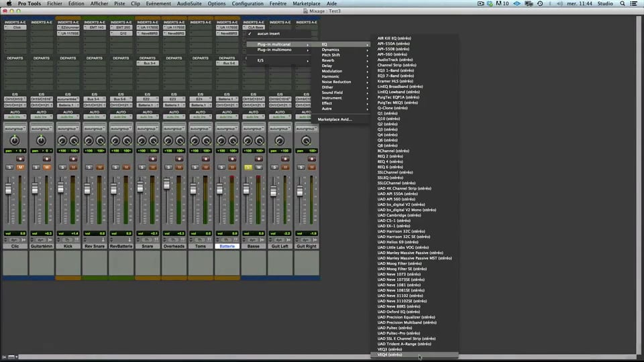Open the Apple menu

[9, 3]
